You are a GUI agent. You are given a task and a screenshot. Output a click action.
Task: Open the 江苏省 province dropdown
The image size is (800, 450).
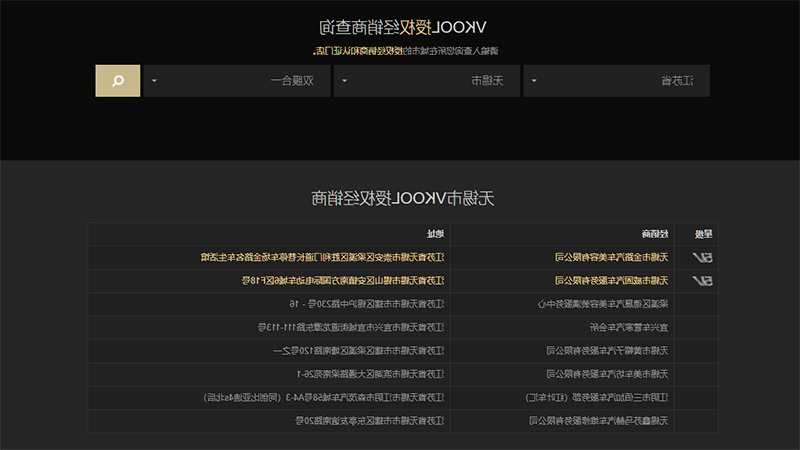coord(616,81)
